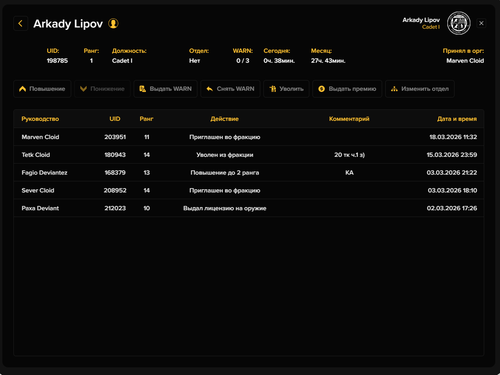Select the Sever Cloid row name
This screenshot has height=375, width=500.
(38, 190)
